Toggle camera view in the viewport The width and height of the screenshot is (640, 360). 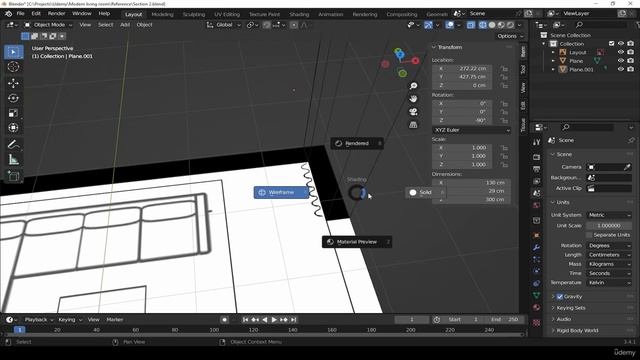413,112
